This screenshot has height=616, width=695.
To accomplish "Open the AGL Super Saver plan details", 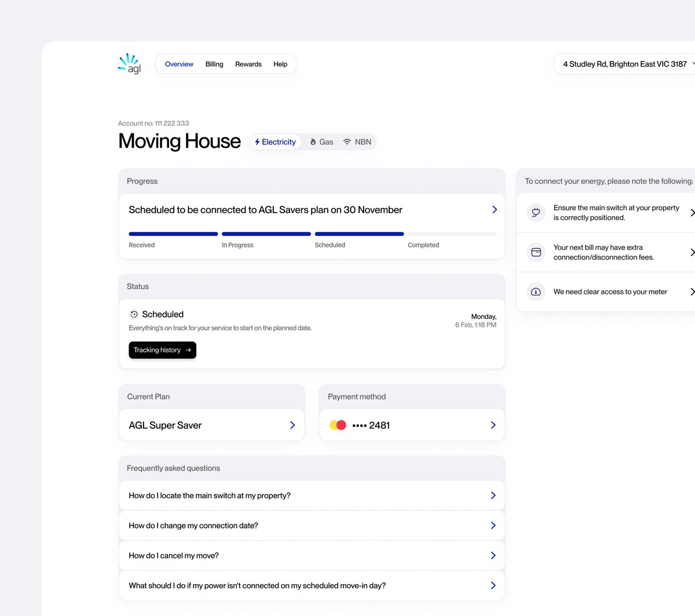I will [x=211, y=425].
